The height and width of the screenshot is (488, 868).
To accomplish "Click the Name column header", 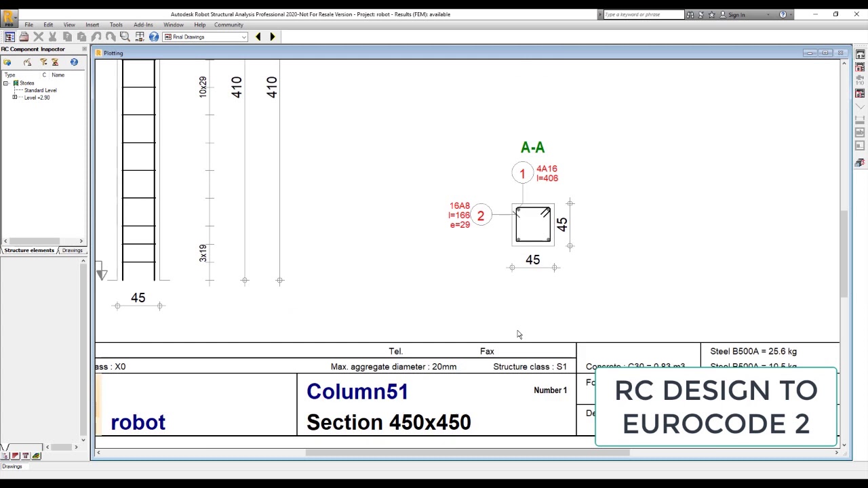I will (58, 75).
